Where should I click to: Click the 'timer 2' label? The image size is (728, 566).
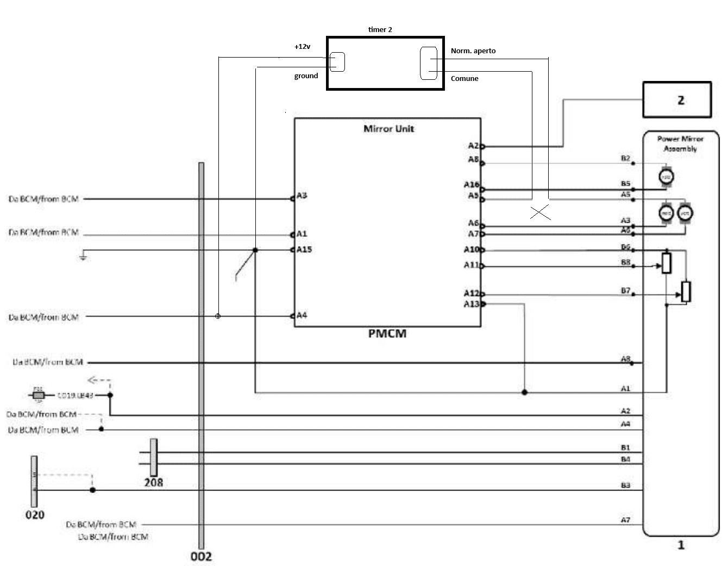point(380,29)
